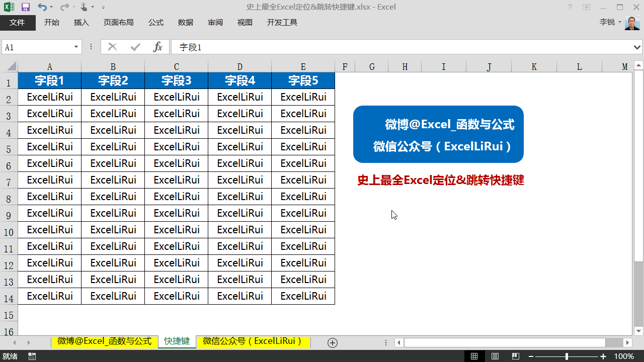Select column header B
This screenshot has width=644, height=362.
(113, 66)
